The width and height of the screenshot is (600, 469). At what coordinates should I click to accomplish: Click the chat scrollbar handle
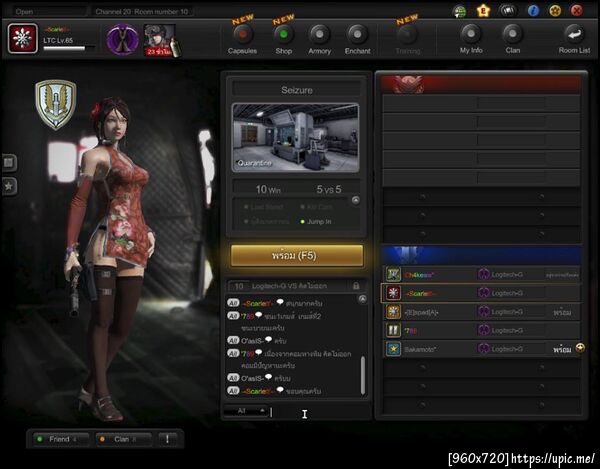(363, 375)
